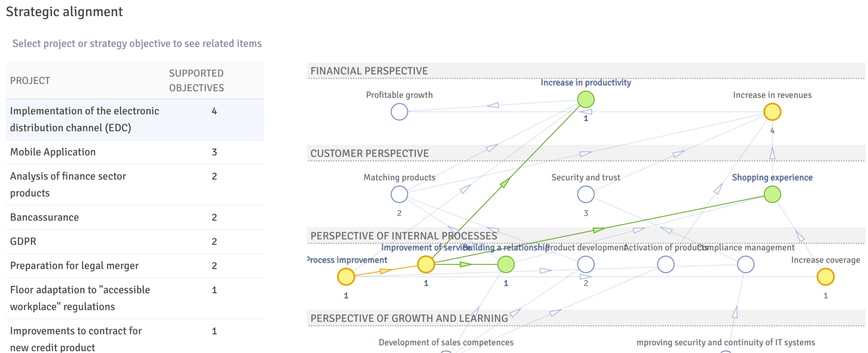868x353 pixels.
Task: Select the Activation of products node circle
Action: point(665,264)
